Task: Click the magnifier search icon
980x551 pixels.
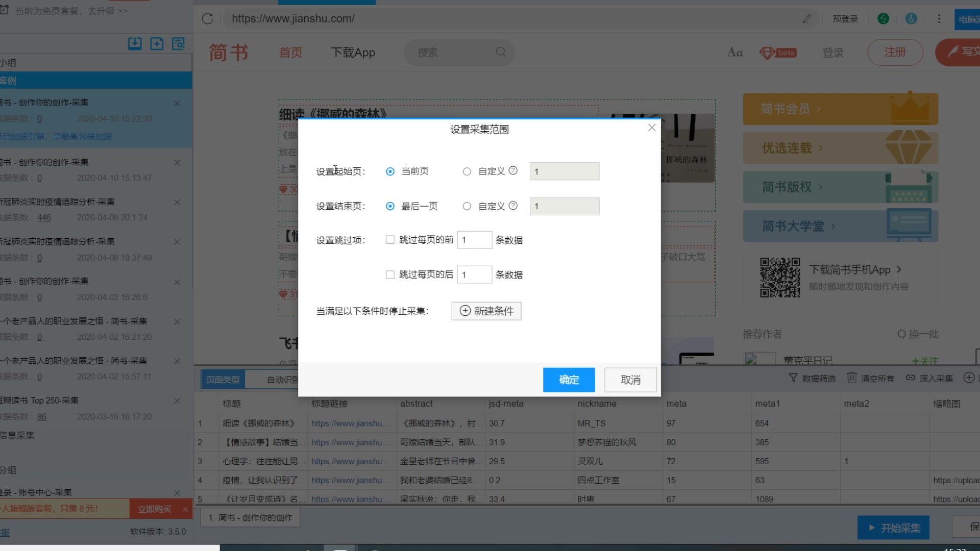Action: (x=501, y=52)
